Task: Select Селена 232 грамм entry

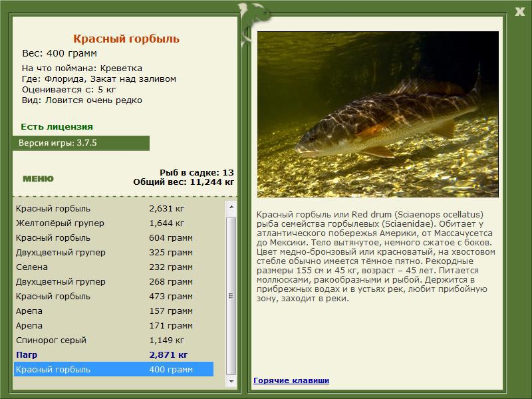Action: click(114, 267)
